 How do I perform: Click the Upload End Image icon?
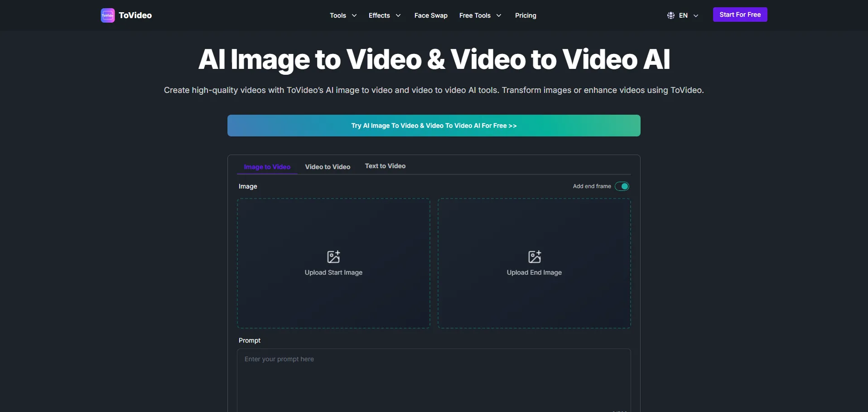coord(535,257)
